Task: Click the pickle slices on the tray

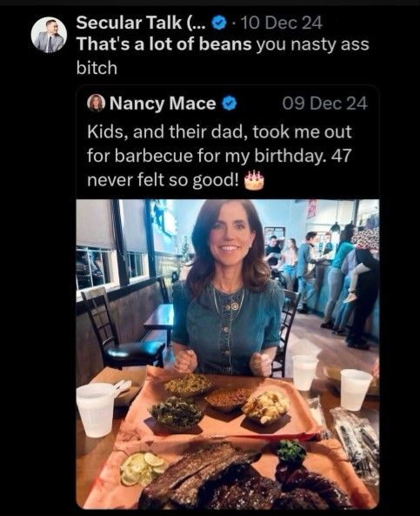Action: (142, 469)
